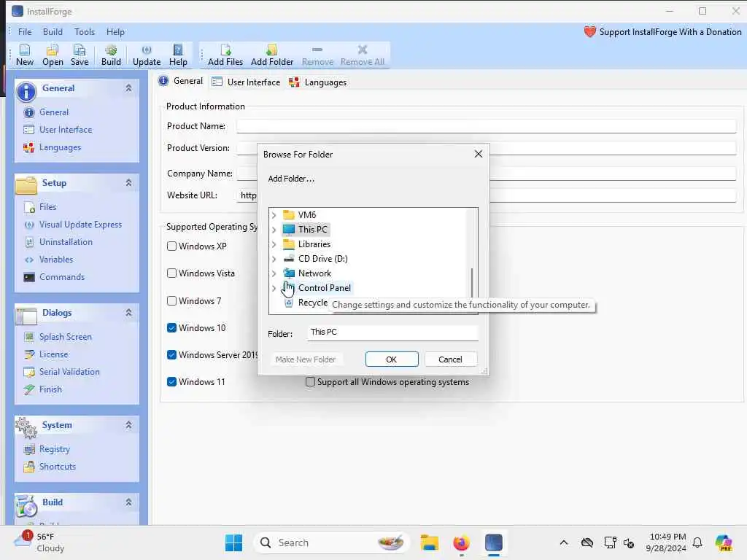Expand the CD Drive (D:) node
747x560 pixels.
274,259
